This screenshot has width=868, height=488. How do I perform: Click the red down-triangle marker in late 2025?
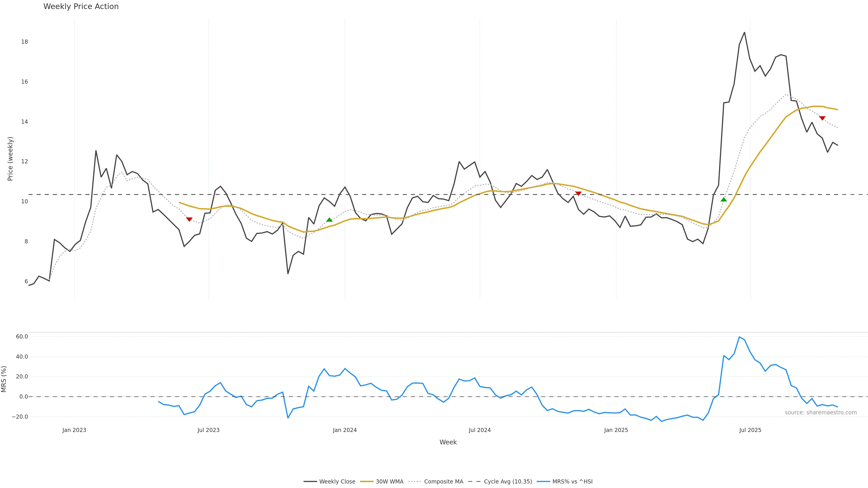point(822,118)
